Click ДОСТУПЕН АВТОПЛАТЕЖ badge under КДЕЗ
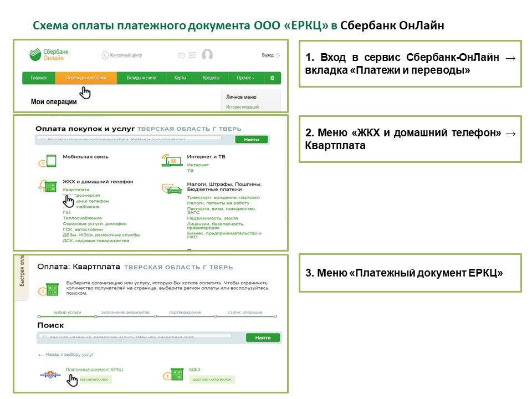 click(212, 380)
